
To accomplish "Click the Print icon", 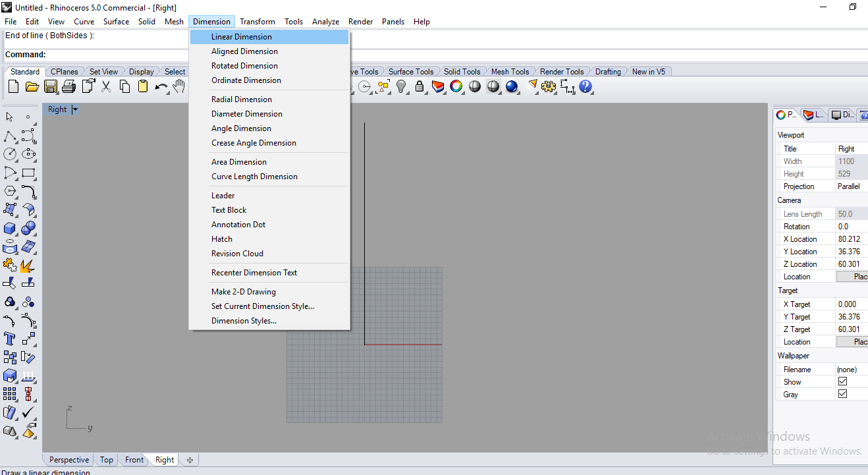I will click(68, 86).
